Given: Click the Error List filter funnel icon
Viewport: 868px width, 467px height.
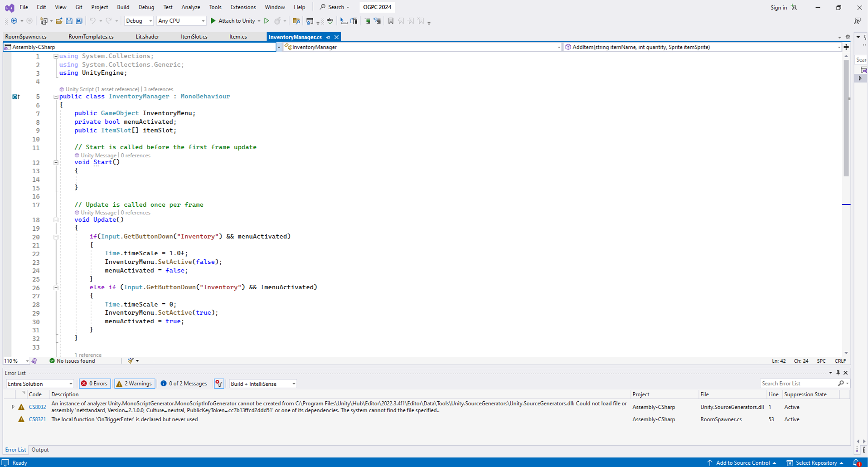Looking at the screenshot, I should 219,384.
